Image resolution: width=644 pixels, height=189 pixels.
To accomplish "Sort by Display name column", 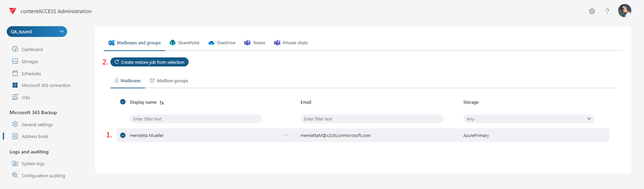I will [x=143, y=102].
